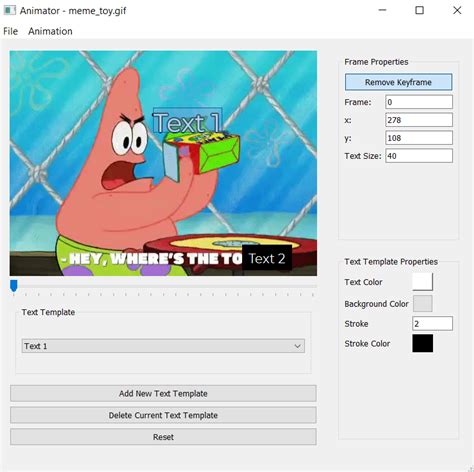Viewport: 474px width, 472px height.
Task: Maximize the Animator window
Action: [419, 10]
